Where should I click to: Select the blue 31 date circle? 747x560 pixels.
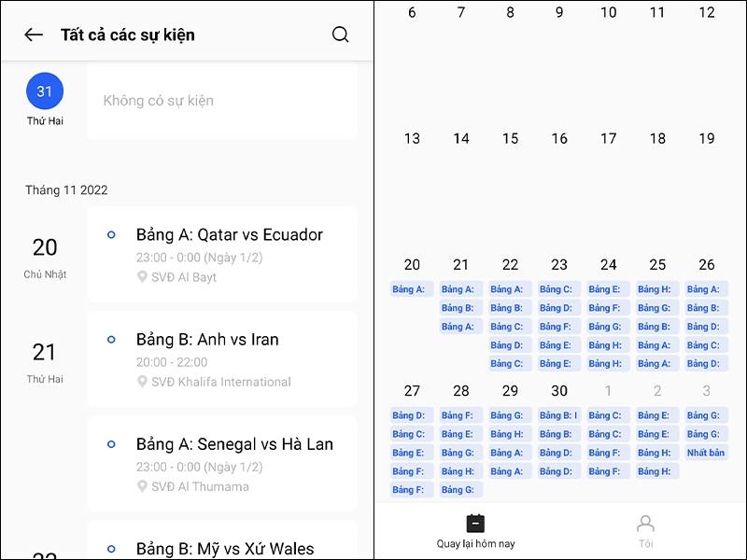(x=45, y=91)
